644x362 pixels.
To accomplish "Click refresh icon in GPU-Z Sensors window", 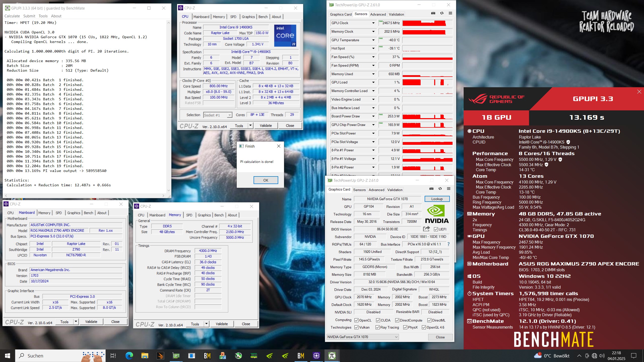I will [442, 13].
